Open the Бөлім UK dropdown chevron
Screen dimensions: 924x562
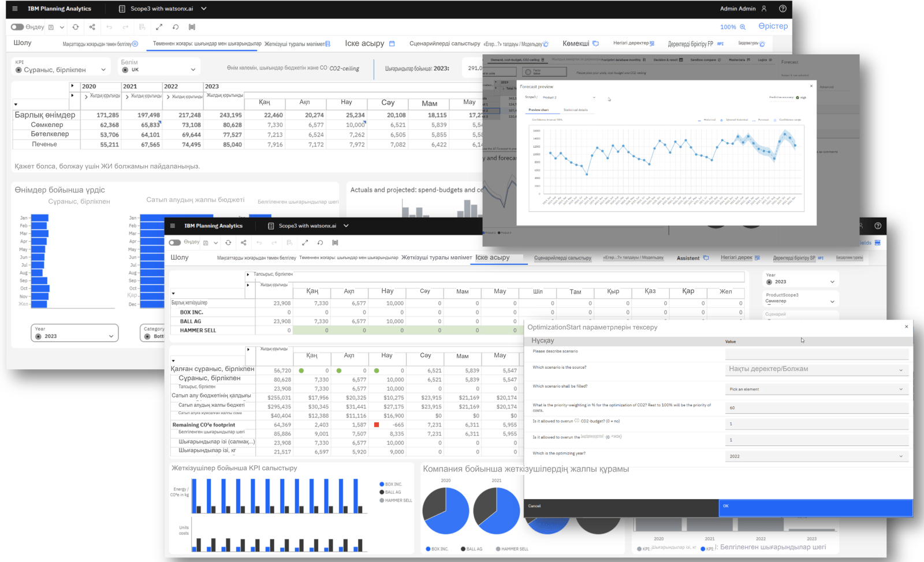point(193,70)
